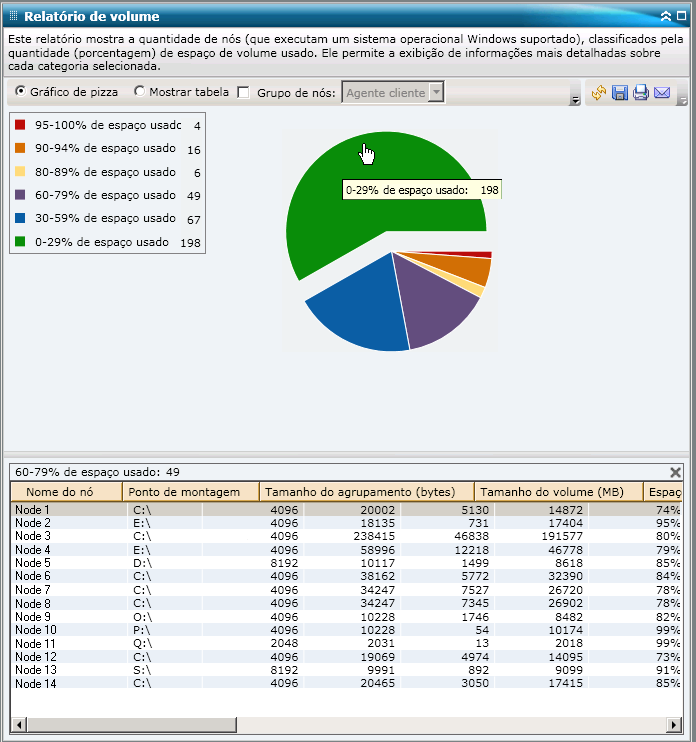Click the blue 30-59% legend swatch
This screenshot has width=696, height=742.
20,218
